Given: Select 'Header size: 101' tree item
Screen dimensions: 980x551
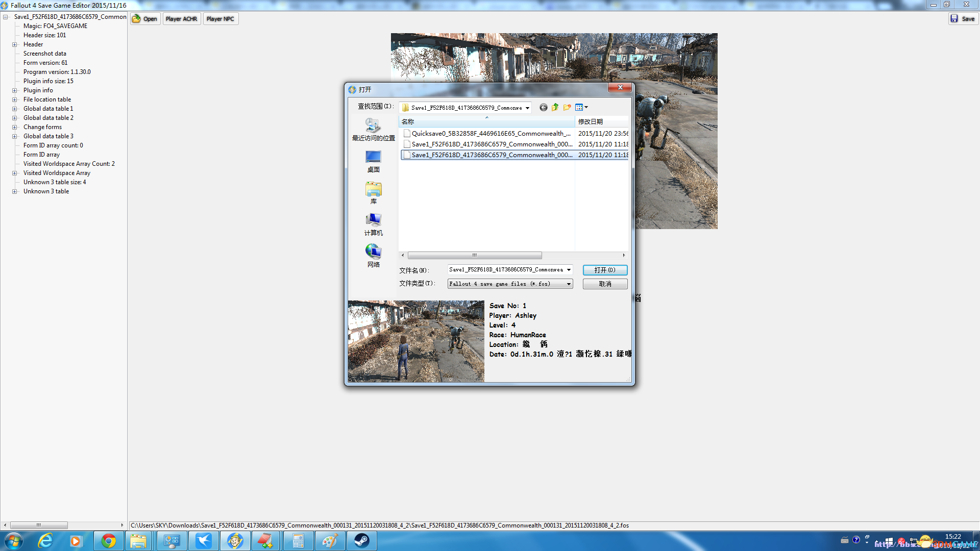Looking at the screenshot, I should (x=44, y=35).
